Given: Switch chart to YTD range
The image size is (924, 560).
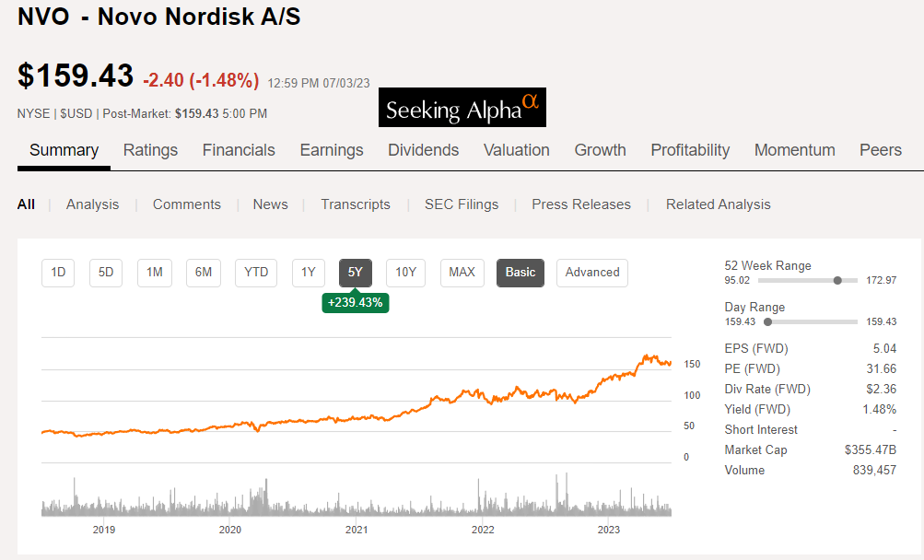Looking at the screenshot, I should tap(256, 273).
